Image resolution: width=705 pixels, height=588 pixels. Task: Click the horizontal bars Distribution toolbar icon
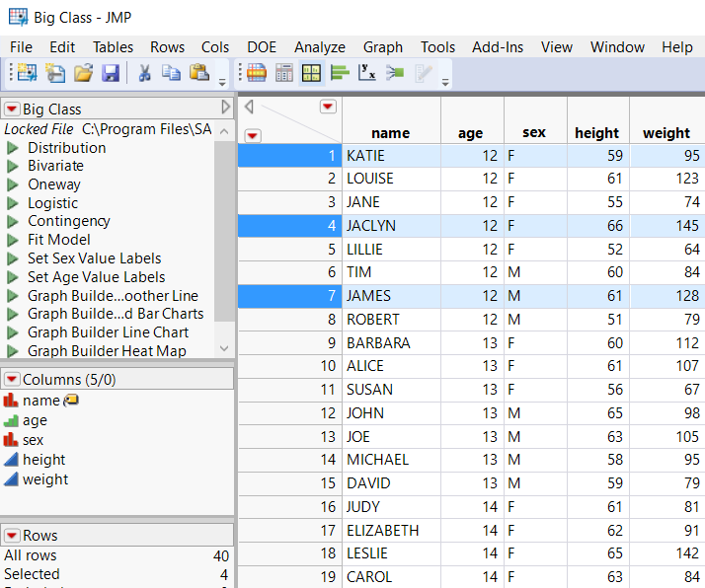pyautogui.click(x=340, y=72)
